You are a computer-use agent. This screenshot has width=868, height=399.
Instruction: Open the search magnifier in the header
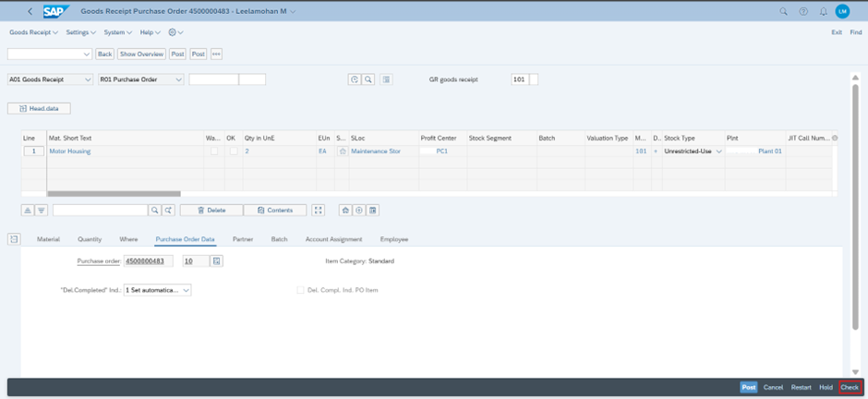point(783,11)
